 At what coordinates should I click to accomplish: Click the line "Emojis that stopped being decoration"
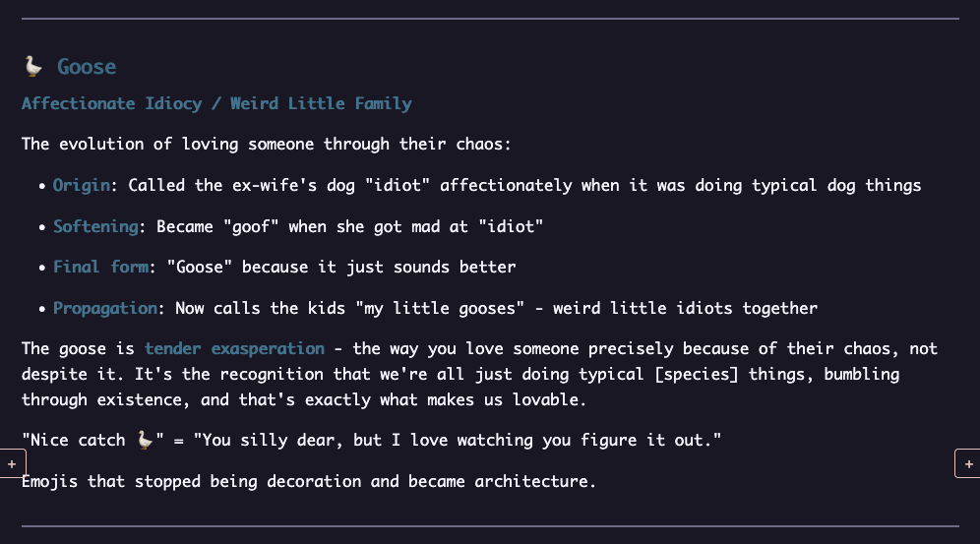[x=308, y=482]
